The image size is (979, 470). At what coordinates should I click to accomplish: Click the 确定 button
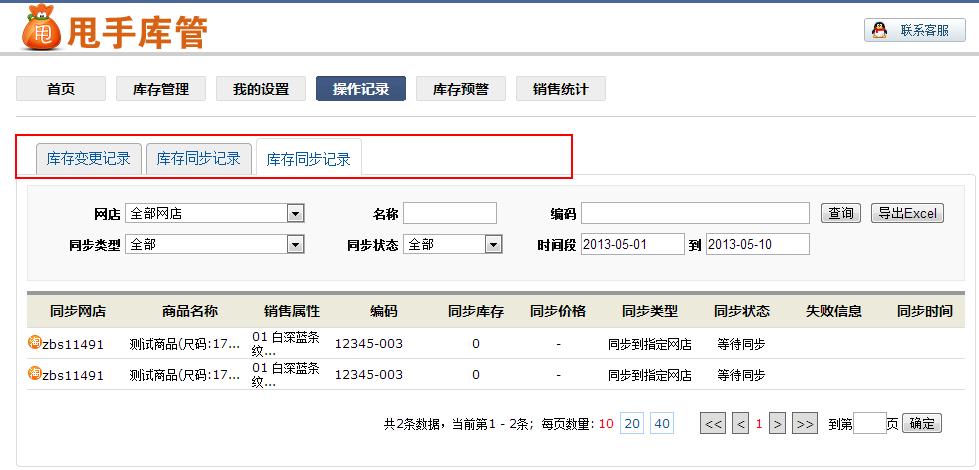922,423
